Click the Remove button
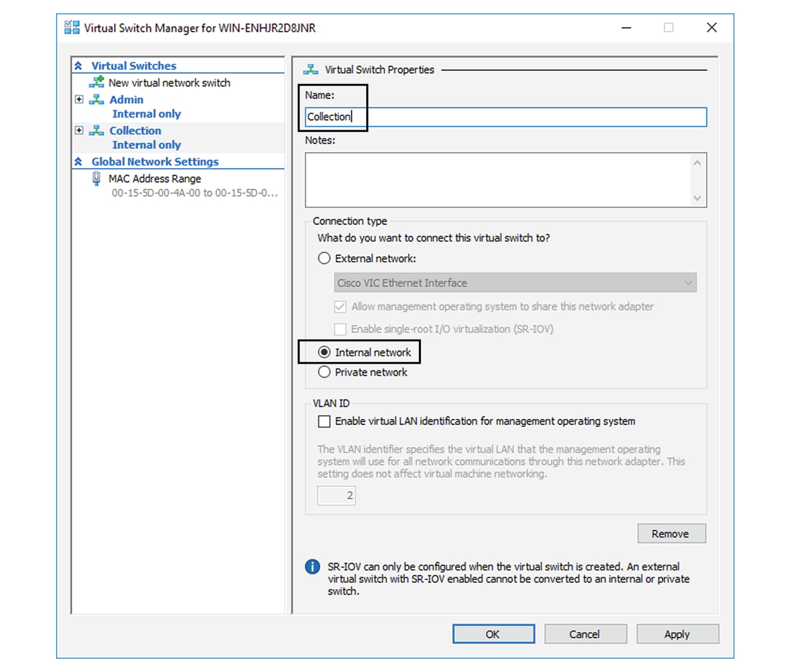Screen dimensions: 791x672 pos(671,533)
